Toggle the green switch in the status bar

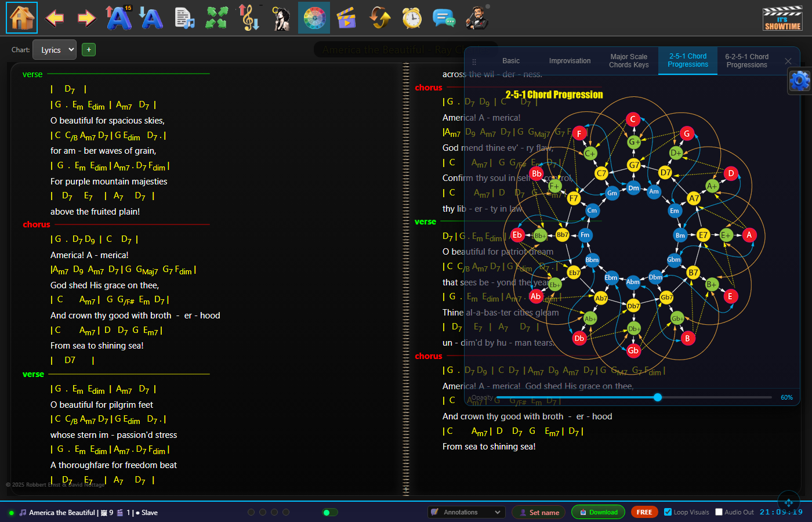tap(329, 512)
